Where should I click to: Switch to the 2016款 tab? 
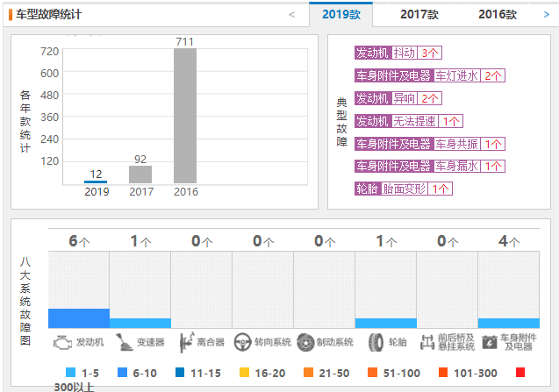(x=498, y=15)
